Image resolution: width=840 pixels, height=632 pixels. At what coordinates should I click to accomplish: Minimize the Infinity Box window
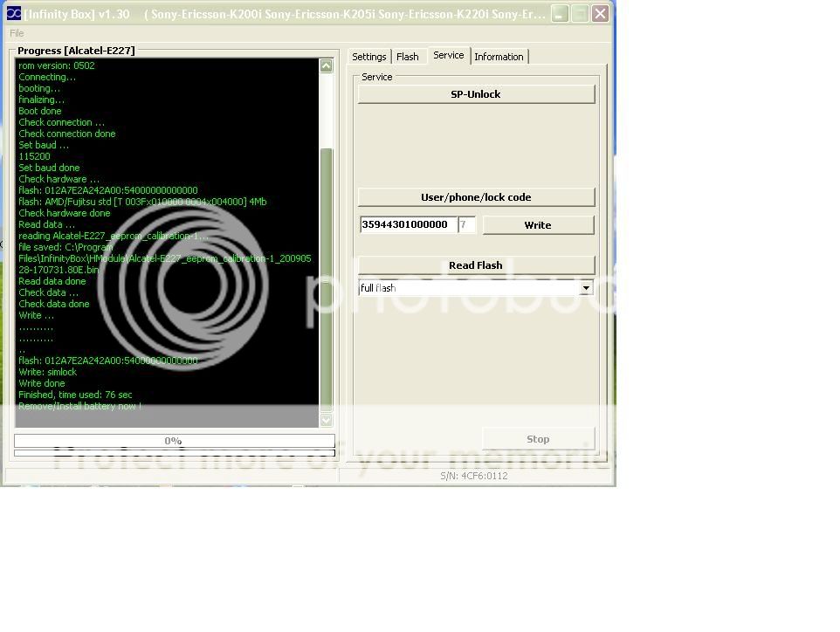tap(559, 14)
